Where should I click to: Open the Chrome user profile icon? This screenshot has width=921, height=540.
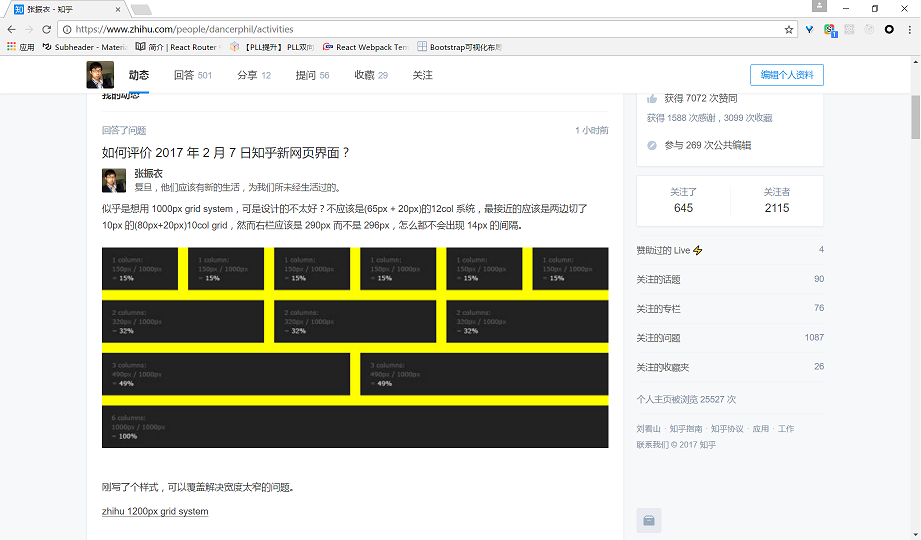click(x=819, y=6)
